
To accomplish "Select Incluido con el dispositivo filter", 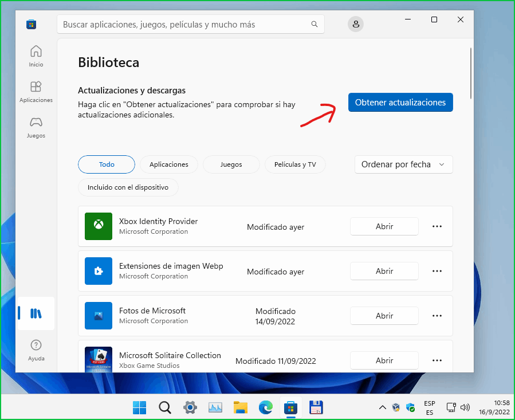I will [128, 187].
